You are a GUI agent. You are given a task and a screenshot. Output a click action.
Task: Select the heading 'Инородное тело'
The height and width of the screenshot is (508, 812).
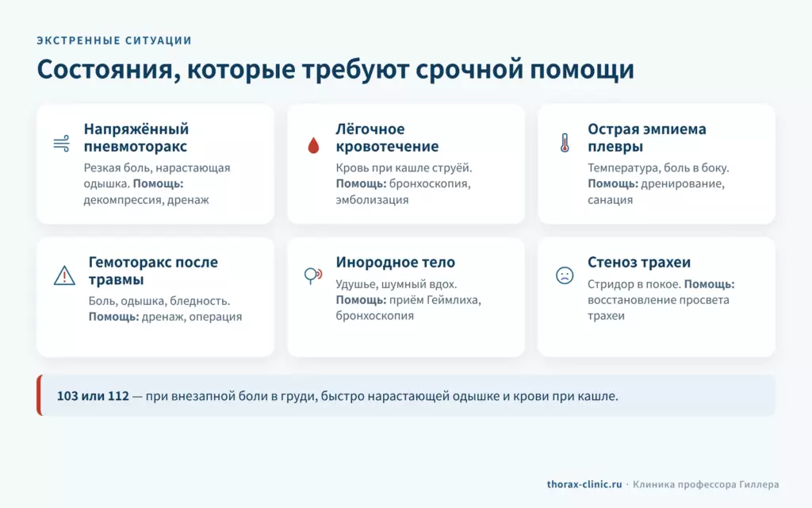[x=395, y=262]
